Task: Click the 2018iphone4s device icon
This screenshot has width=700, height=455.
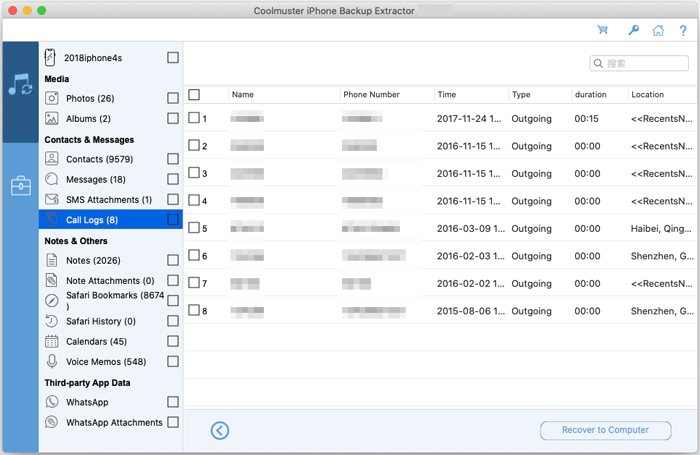Action: coord(50,58)
